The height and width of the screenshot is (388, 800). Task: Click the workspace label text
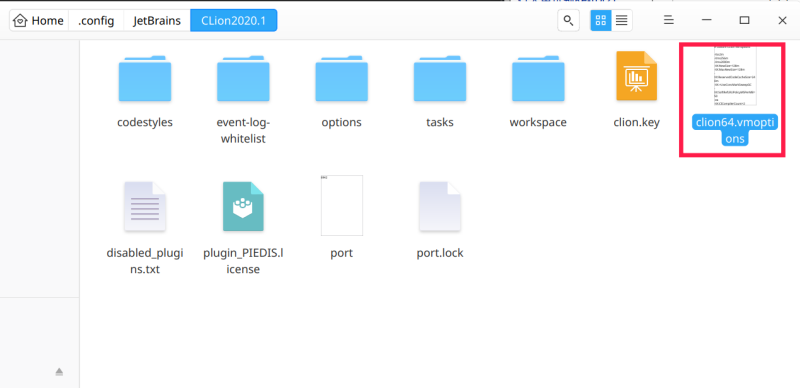[538, 123]
